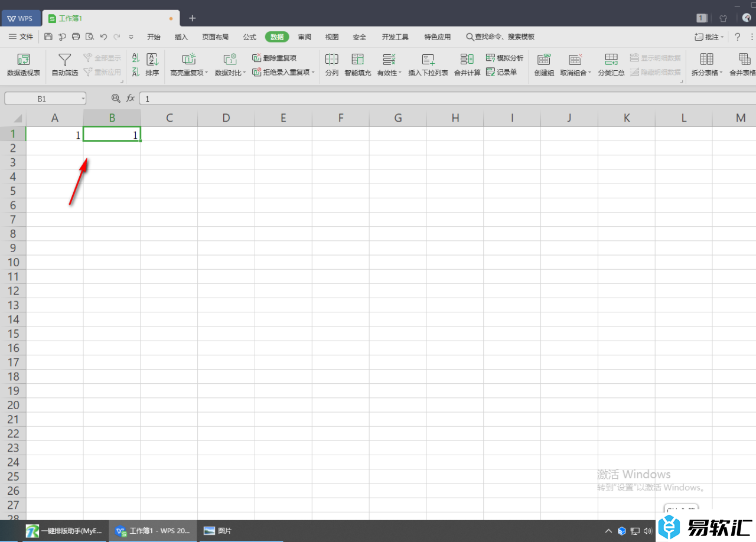
Task: Switch to the 安全 tab
Action: pos(360,37)
